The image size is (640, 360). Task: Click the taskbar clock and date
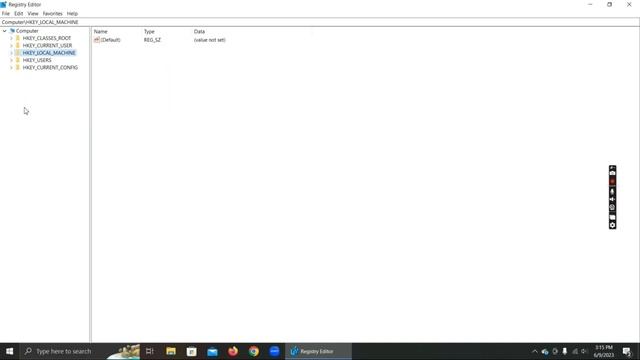point(604,351)
